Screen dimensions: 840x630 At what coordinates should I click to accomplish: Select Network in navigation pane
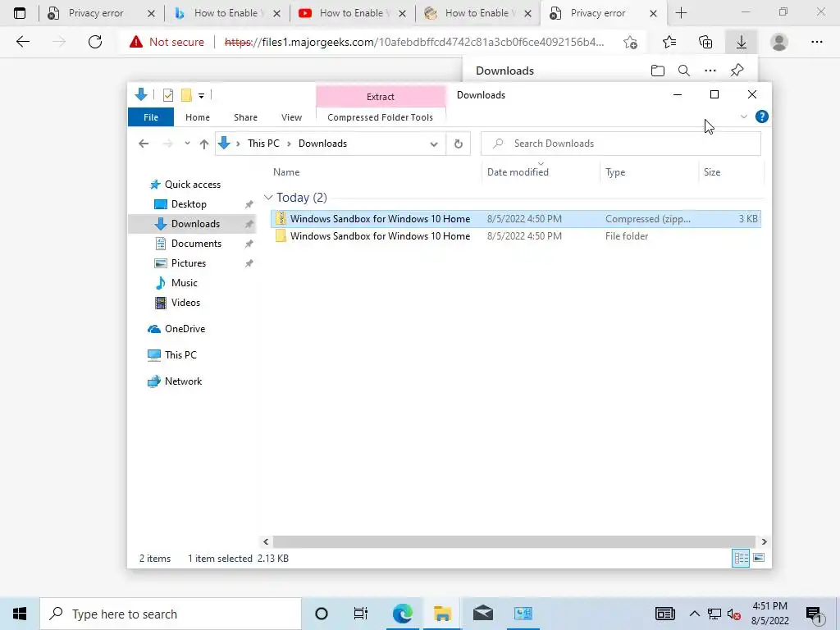[x=183, y=381]
